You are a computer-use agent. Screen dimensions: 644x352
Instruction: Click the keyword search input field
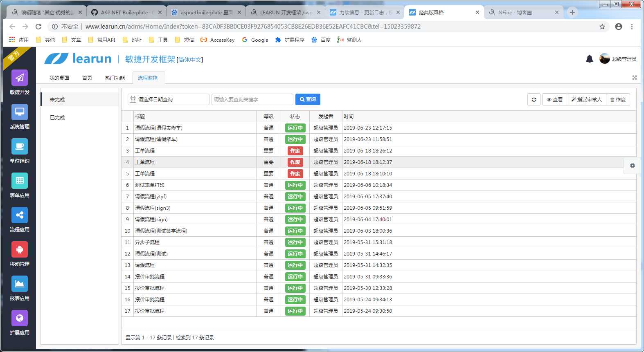[x=252, y=99]
